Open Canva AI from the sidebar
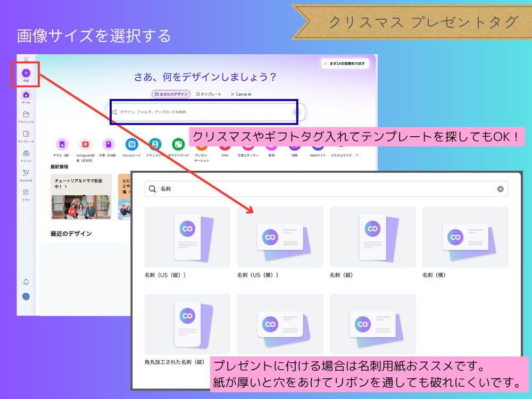The image size is (532, 399). pos(26,173)
